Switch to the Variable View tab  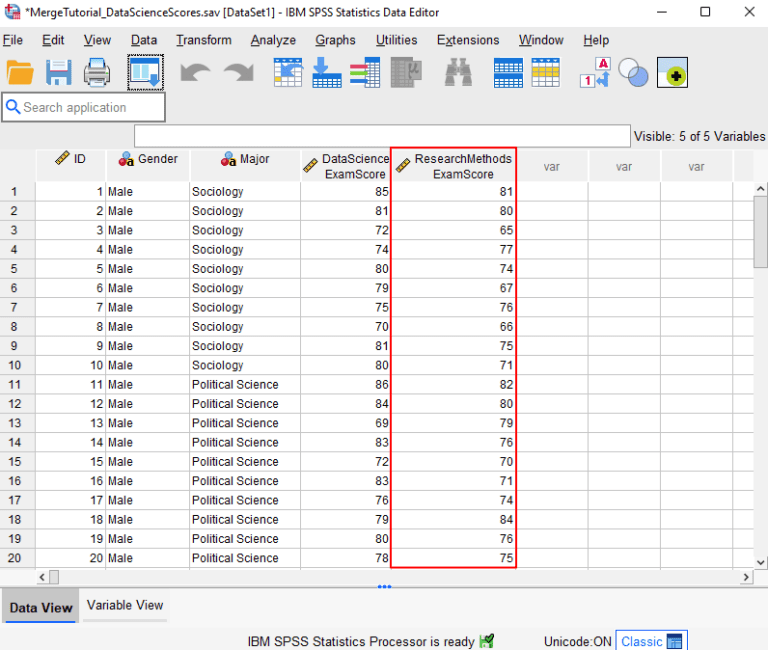pos(125,605)
